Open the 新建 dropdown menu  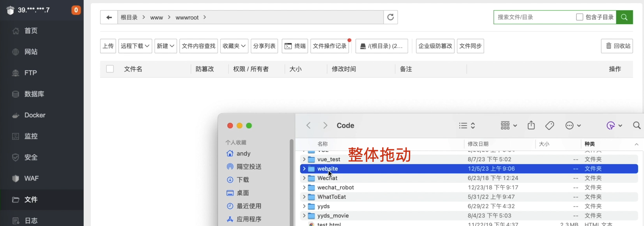(x=165, y=46)
